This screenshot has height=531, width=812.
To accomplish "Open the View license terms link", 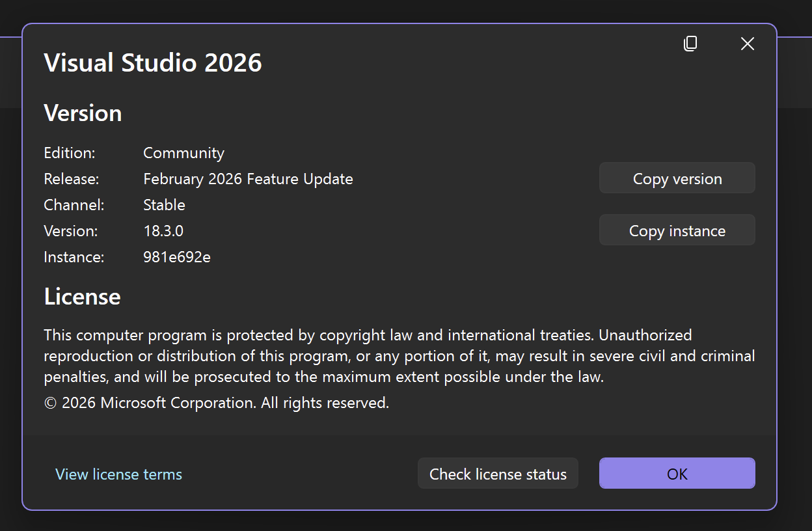I will 118,474.
